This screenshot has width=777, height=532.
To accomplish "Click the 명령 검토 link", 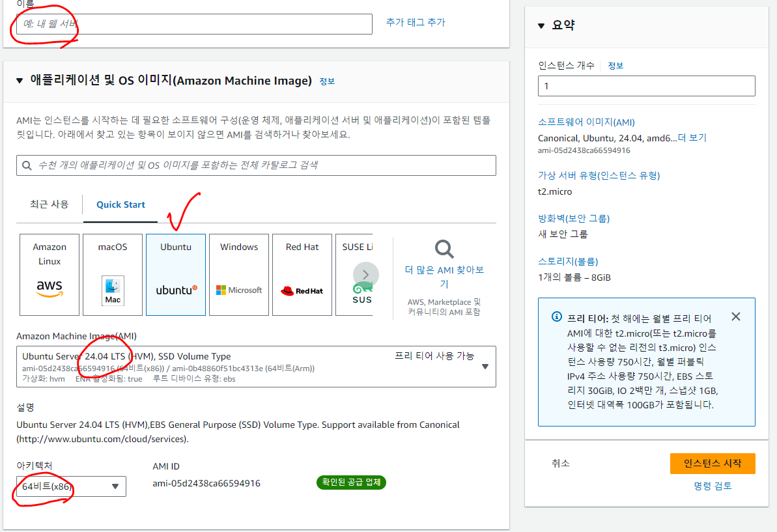I will [713, 486].
